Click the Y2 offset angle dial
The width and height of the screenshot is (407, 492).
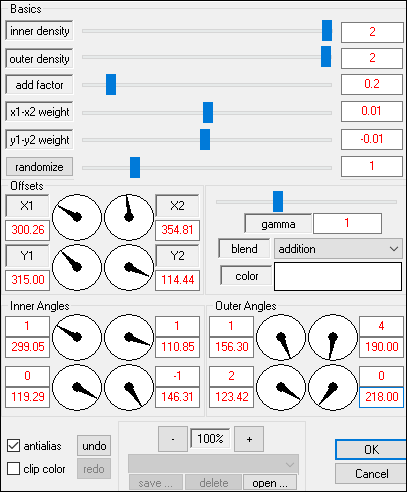129,267
